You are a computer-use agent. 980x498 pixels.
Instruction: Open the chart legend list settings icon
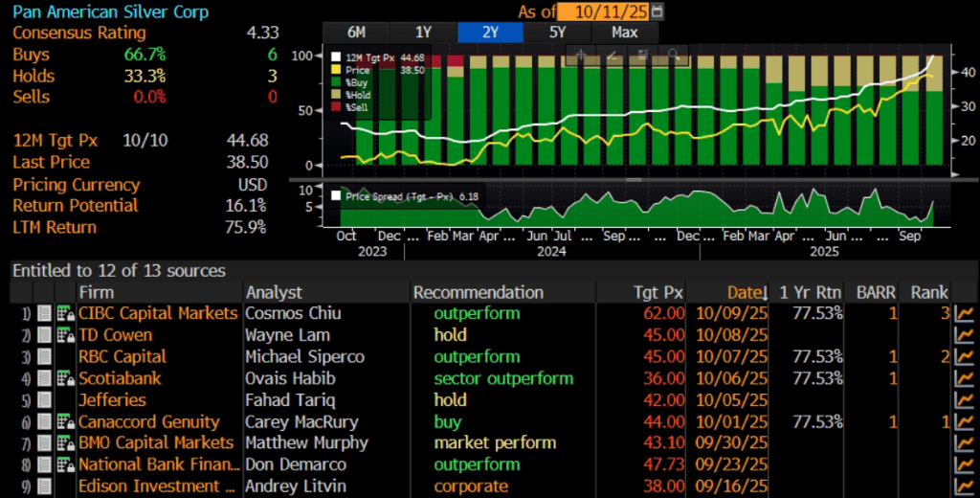click(642, 55)
